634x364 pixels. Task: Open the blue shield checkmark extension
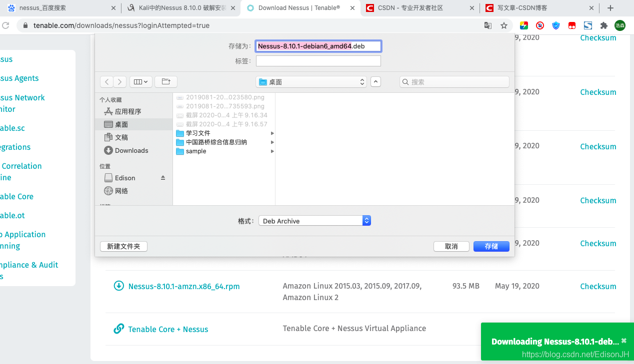coord(556,25)
